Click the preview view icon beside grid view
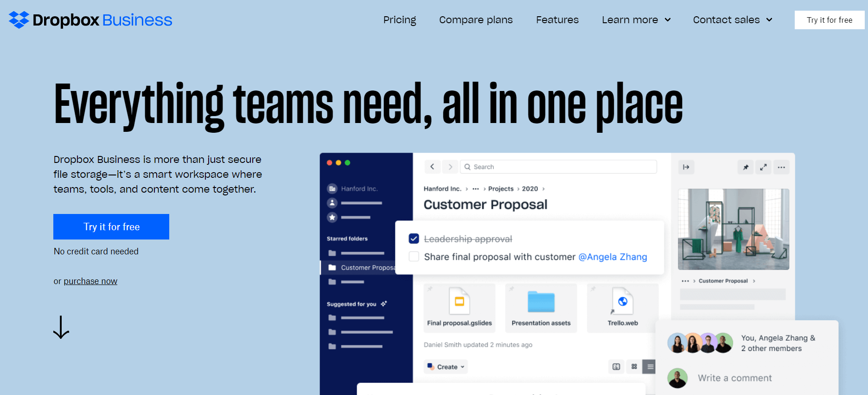This screenshot has height=395, width=868. (x=616, y=367)
